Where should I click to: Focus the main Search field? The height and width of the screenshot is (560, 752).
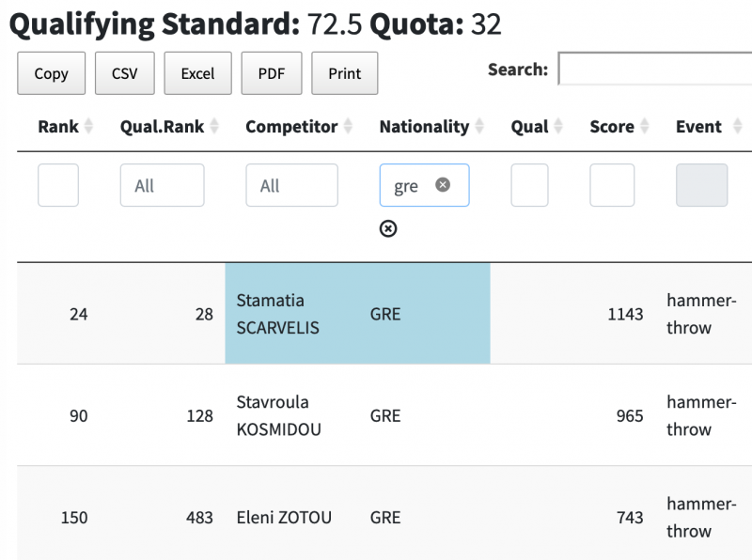point(654,70)
